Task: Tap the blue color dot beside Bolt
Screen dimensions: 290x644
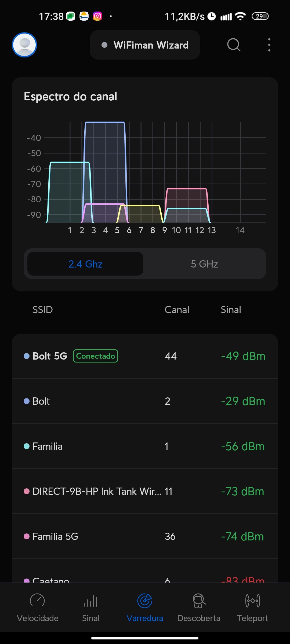Action: 27,401
